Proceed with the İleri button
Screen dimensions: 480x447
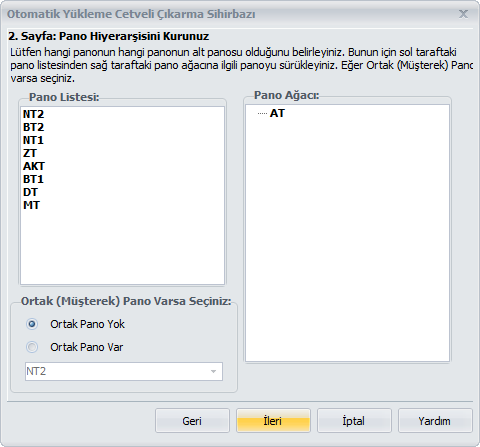coord(273,421)
